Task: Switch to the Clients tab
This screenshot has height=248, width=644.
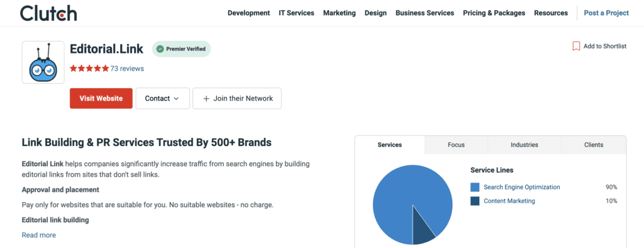Action: (594, 145)
